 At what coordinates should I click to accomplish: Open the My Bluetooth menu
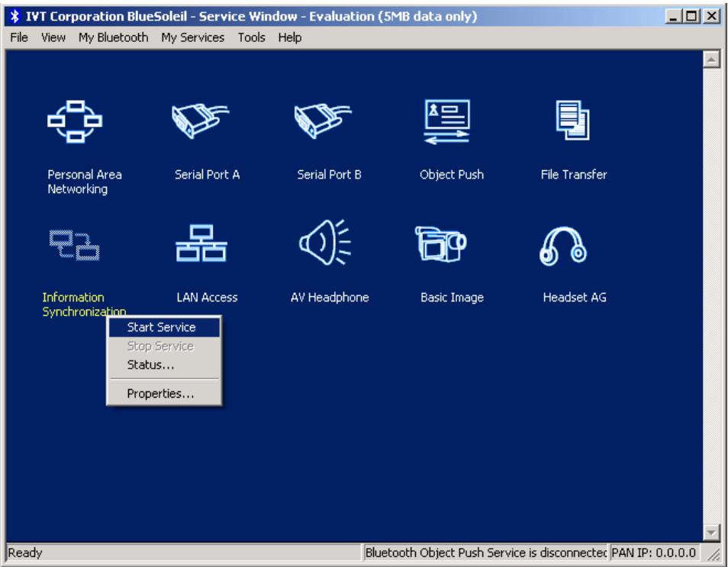pos(113,37)
